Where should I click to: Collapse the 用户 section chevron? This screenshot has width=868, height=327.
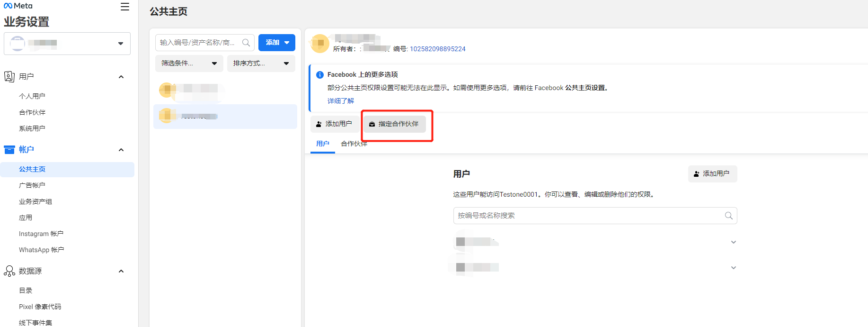tap(121, 77)
